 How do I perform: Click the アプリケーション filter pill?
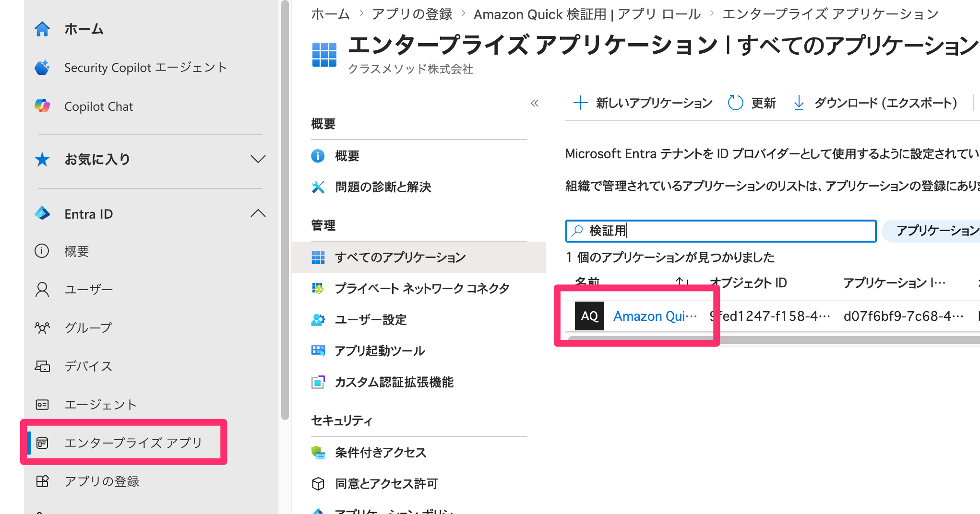[932, 231]
